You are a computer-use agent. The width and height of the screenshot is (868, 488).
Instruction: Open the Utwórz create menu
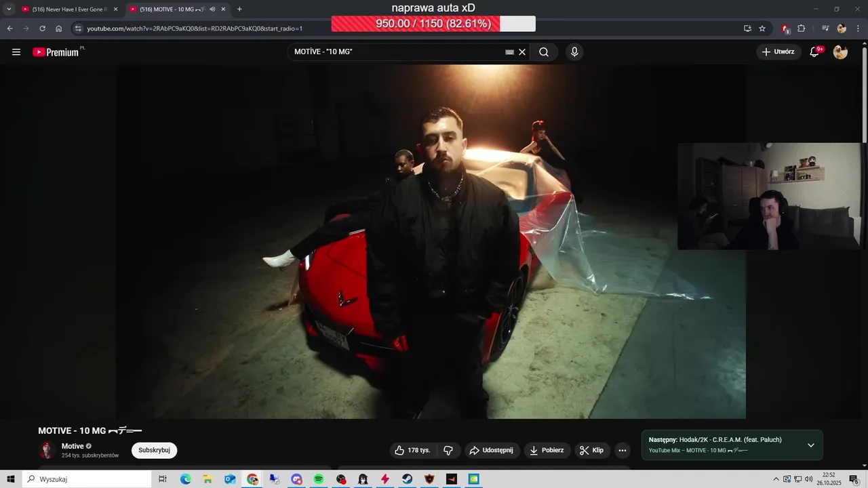(x=778, y=52)
